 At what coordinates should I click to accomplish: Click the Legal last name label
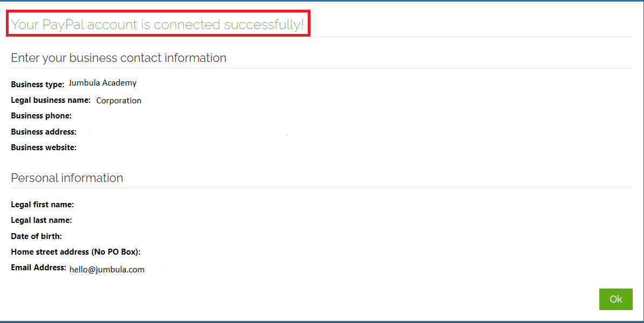[41, 220]
